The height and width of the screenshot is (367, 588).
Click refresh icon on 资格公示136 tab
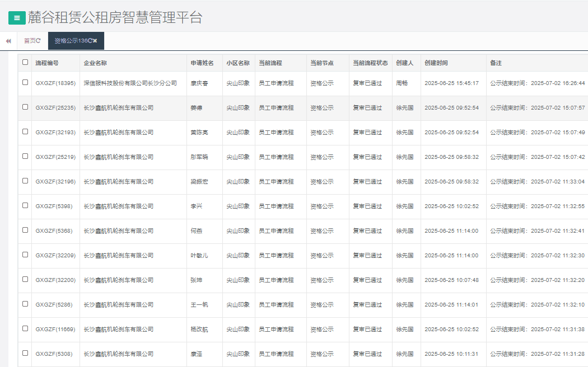tap(91, 41)
